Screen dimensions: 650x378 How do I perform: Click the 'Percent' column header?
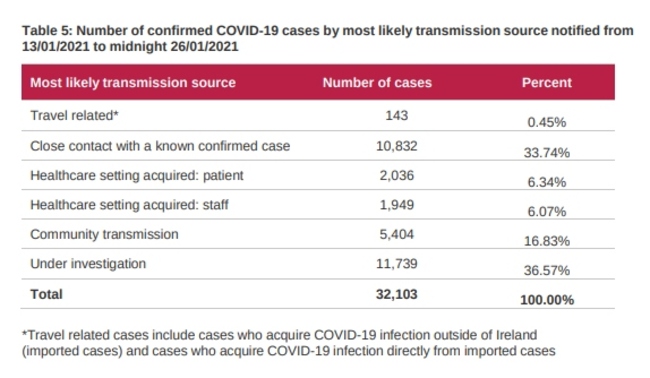click(546, 82)
